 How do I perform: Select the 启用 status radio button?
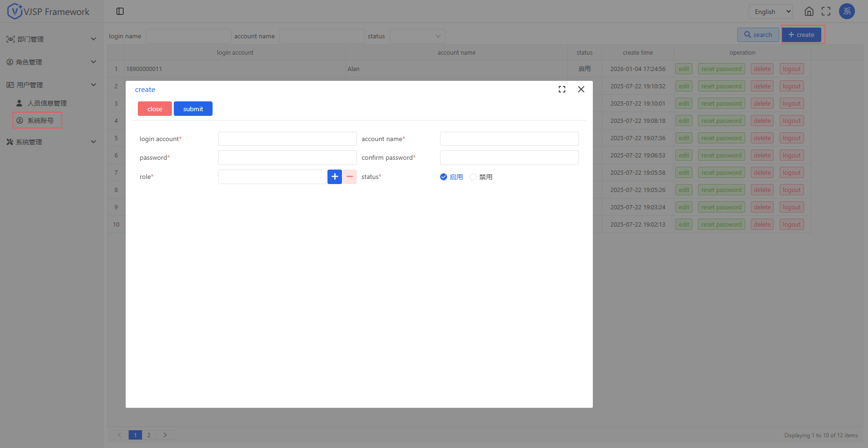[444, 177]
